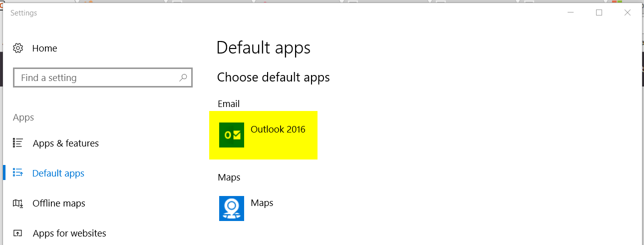Image resolution: width=644 pixels, height=245 pixels.
Task: Close the Settings window
Action: [628, 13]
